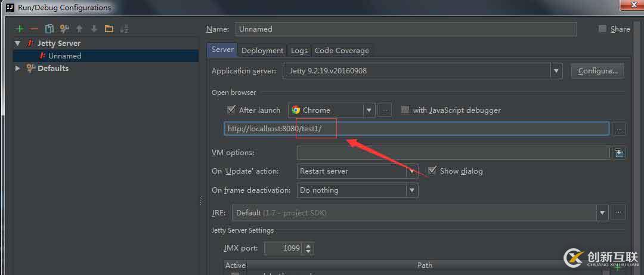
Task: Increase JMX port with stepper arrow
Action: (x=308, y=245)
